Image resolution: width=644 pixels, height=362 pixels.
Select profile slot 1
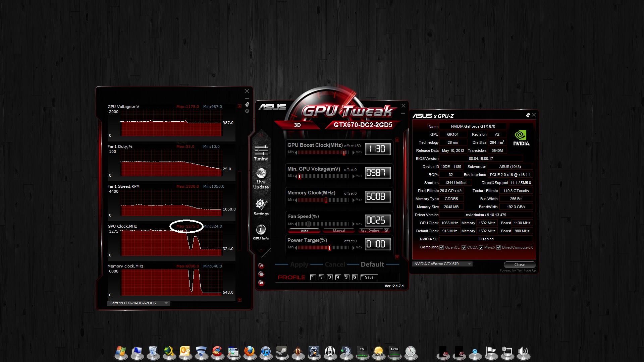(x=313, y=277)
